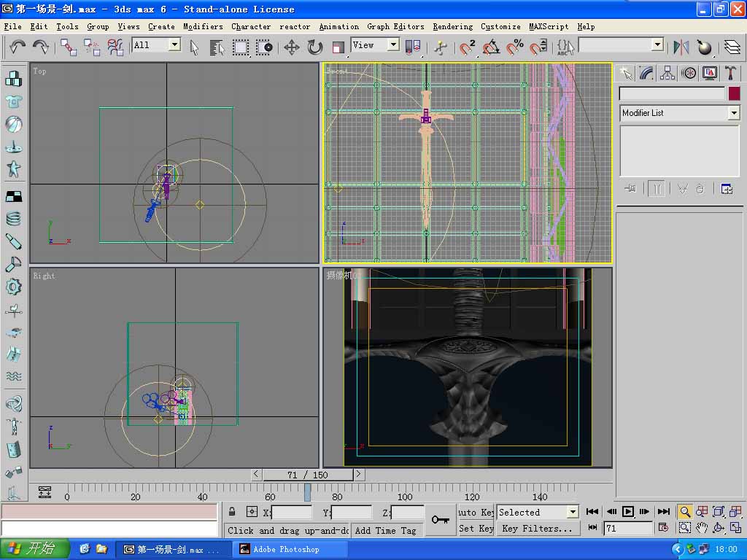This screenshot has width=747, height=560.
Task: Open Key Filters dialog
Action: (538, 528)
